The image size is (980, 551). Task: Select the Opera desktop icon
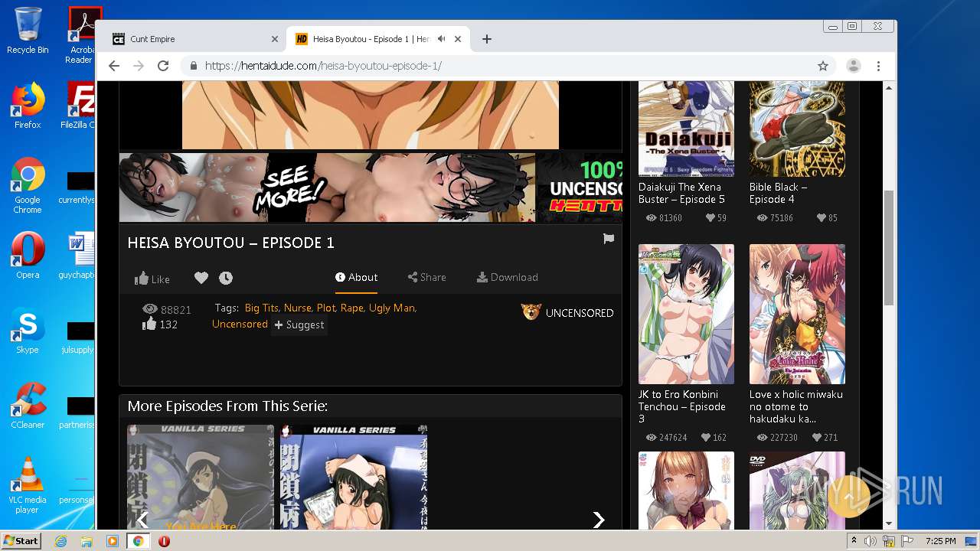[x=28, y=256]
